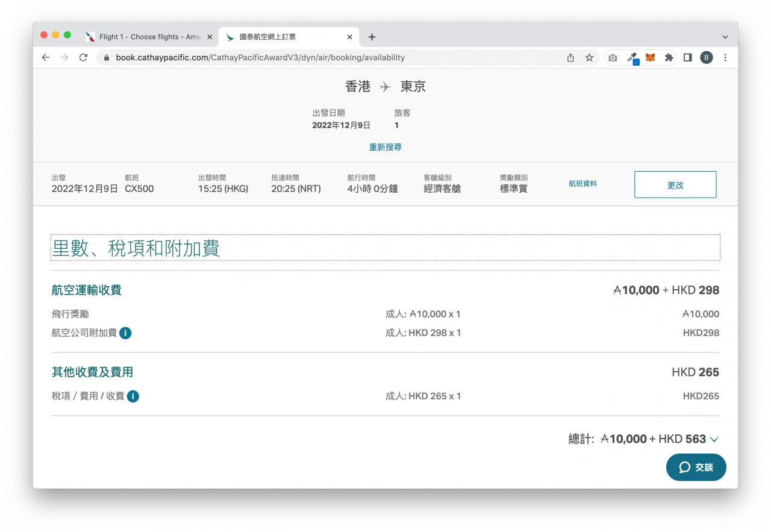Click the flight number CX500
The image size is (771, 532).
pyautogui.click(x=139, y=189)
